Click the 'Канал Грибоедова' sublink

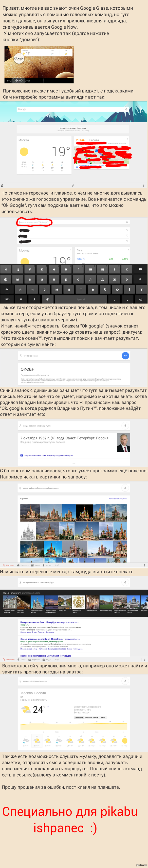[75, 649]
